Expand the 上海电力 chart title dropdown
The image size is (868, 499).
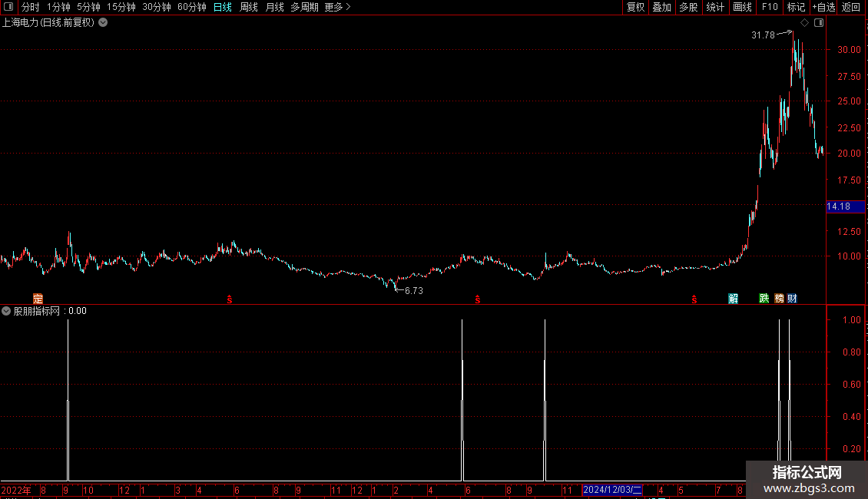pyautogui.click(x=103, y=23)
